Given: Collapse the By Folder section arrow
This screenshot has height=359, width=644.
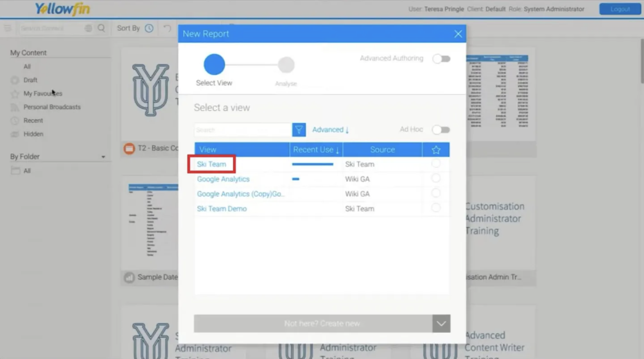Looking at the screenshot, I should (x=103, y=157).
